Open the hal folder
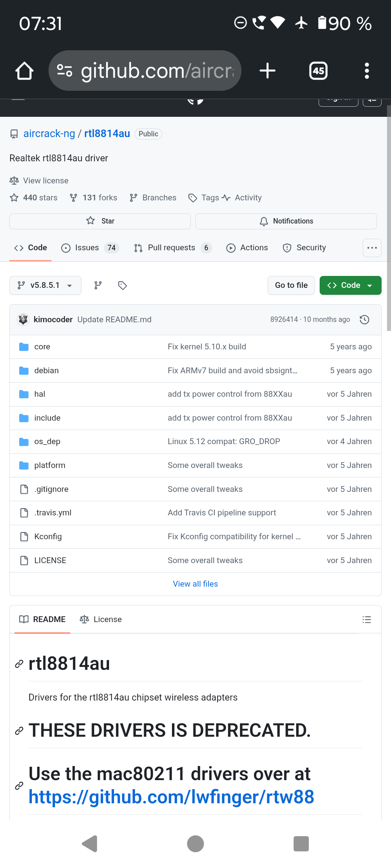 pos(39,394)
